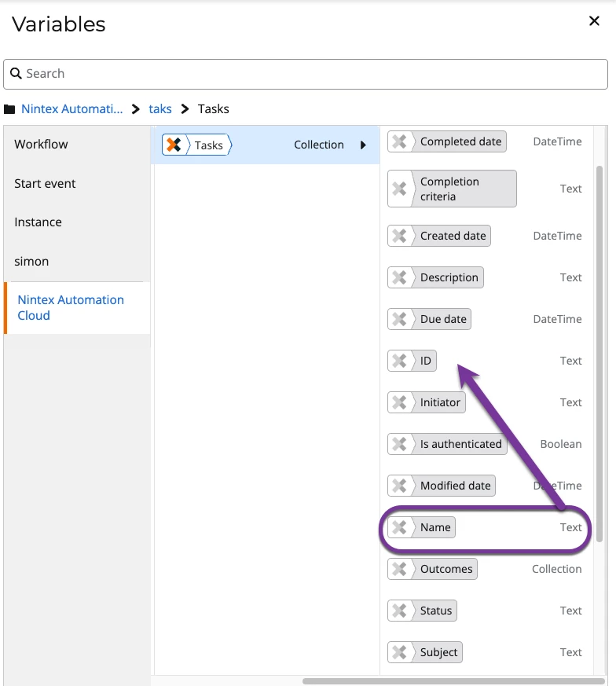Screen dimensions: 616x686
Task: Click Text type beside Subject
Action: pyautogui.click(x=571, y=652)
